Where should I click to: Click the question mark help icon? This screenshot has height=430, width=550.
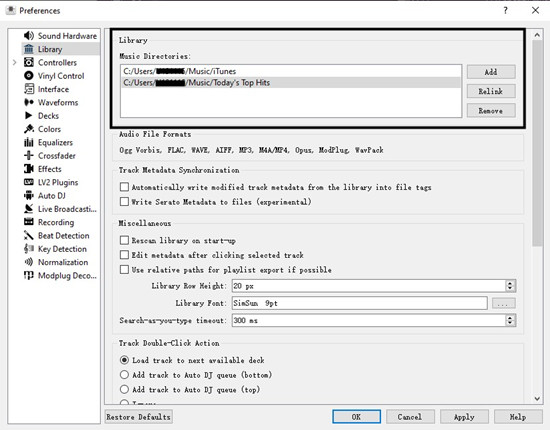click(x=505, y=11)
